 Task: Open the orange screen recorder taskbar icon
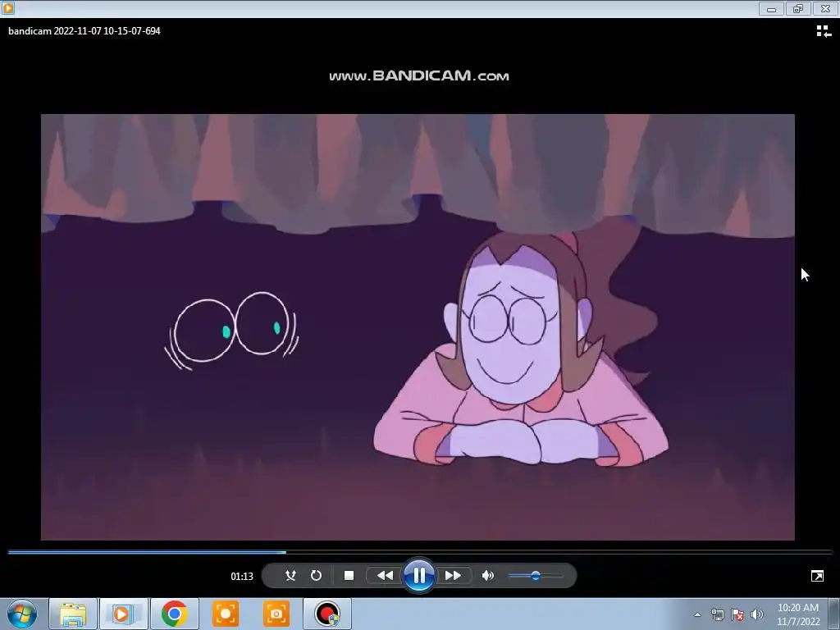(x=225, y=614)
